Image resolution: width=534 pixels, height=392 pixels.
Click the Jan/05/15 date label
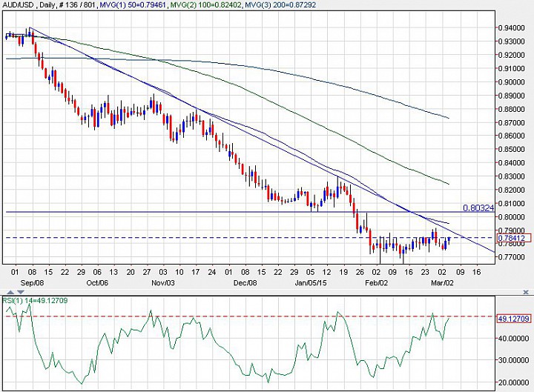click(311, 283)
